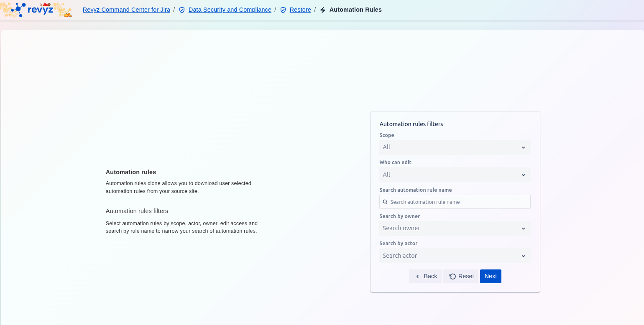Click the Automation Rules breadcrumb title
Viewport: 644px width, 325px height.
(x=355, y=10)
